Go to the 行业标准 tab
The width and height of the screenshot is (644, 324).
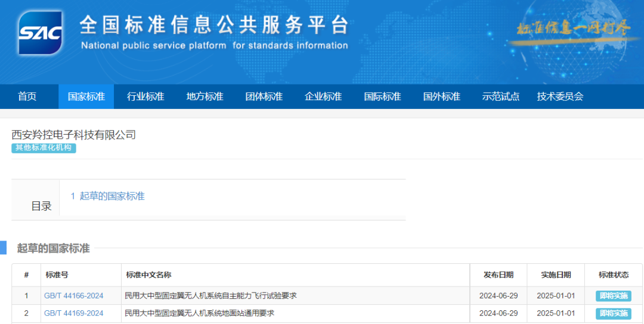[x=145, y=96]
